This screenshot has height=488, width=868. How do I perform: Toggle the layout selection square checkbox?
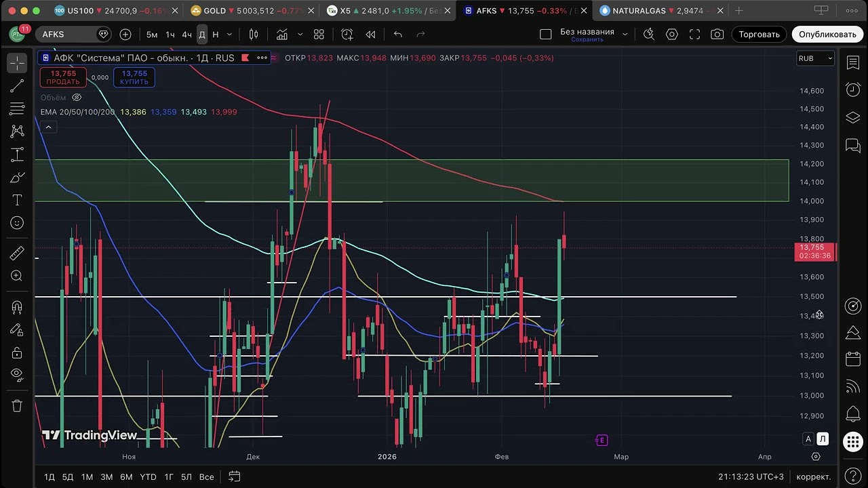pos(545,35)
